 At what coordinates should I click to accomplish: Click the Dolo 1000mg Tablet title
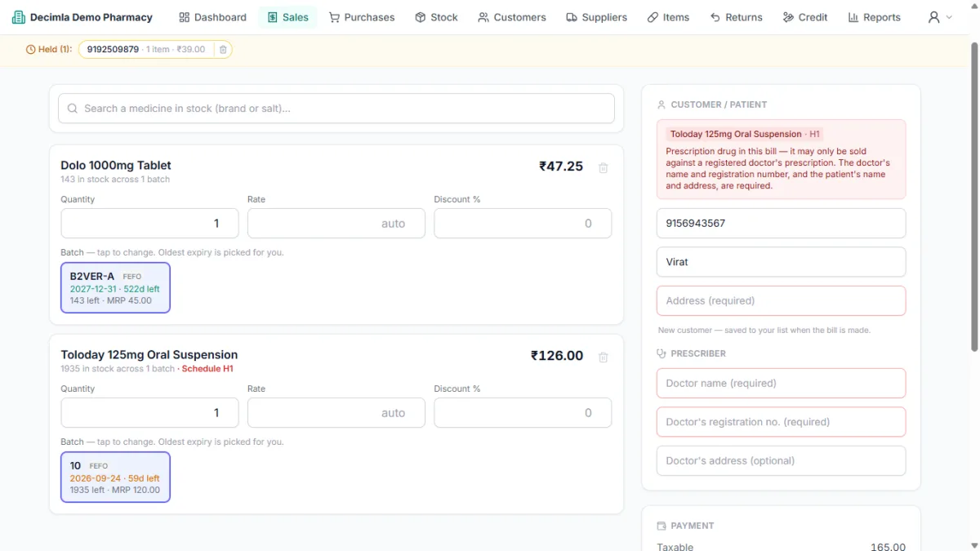pyautogui.click(x=116, y=165)
